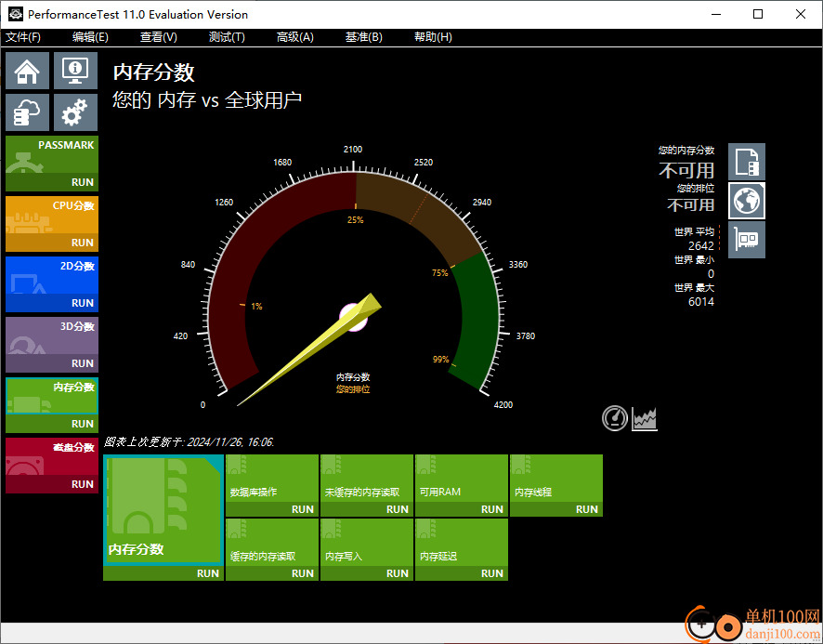Select the 缓存的内存读取 test tile

click(272, 543)
